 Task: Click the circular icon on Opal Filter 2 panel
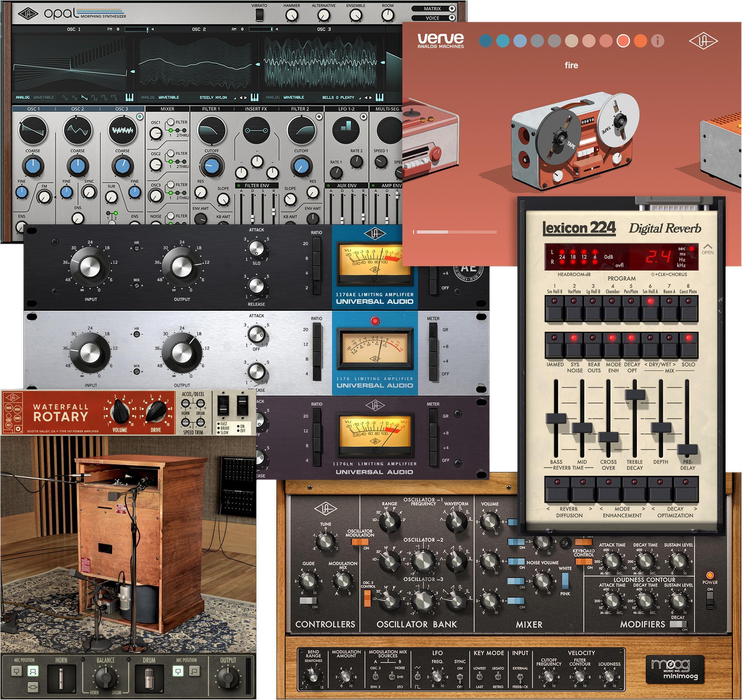point(319,117)
